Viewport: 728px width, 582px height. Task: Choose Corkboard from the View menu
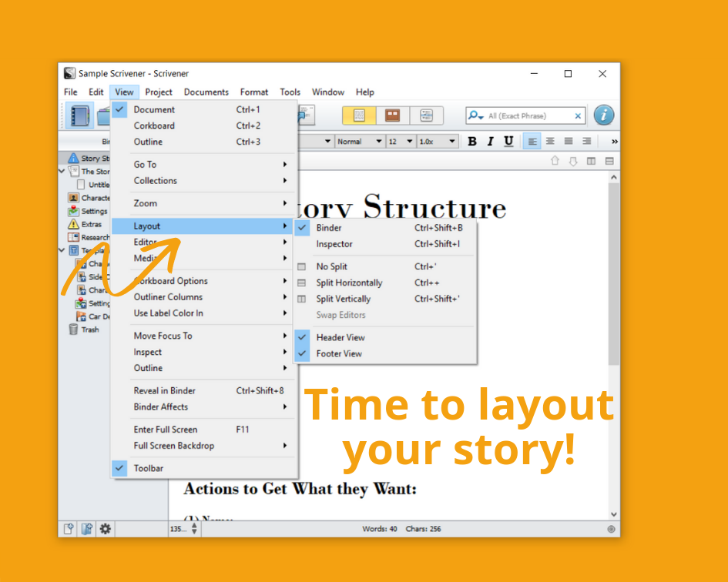tap(204, 125)
